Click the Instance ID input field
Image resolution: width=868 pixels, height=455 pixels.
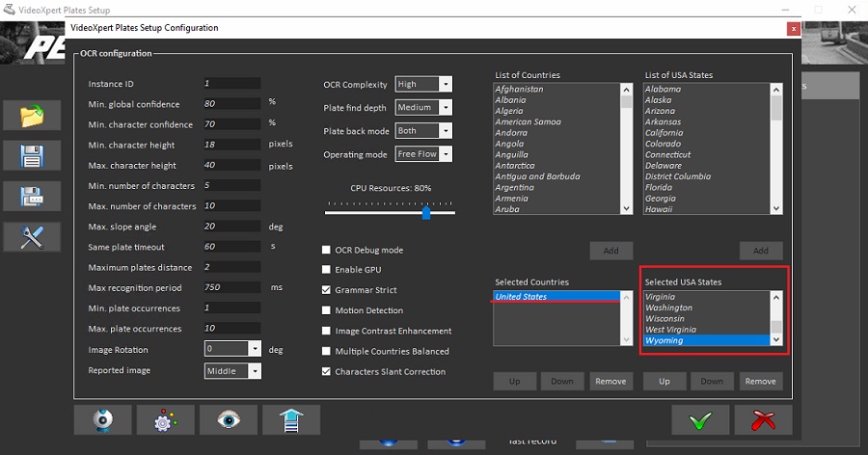(231, 84)
